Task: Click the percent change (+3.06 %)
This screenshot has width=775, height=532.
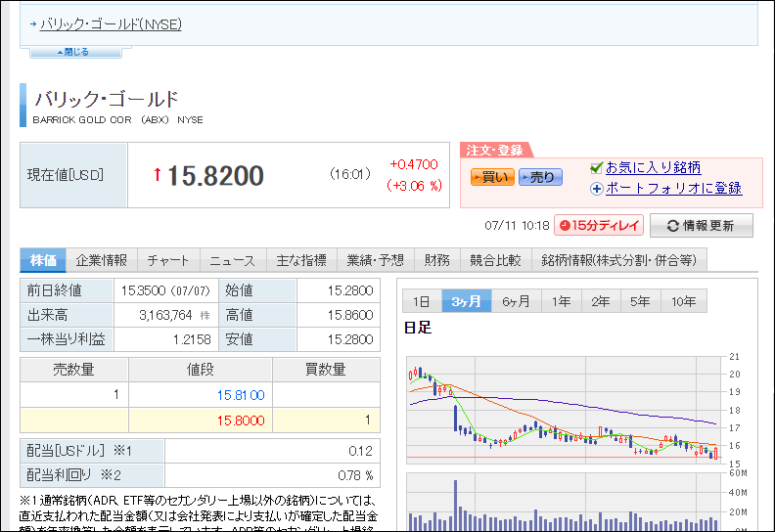Action: 414,186
